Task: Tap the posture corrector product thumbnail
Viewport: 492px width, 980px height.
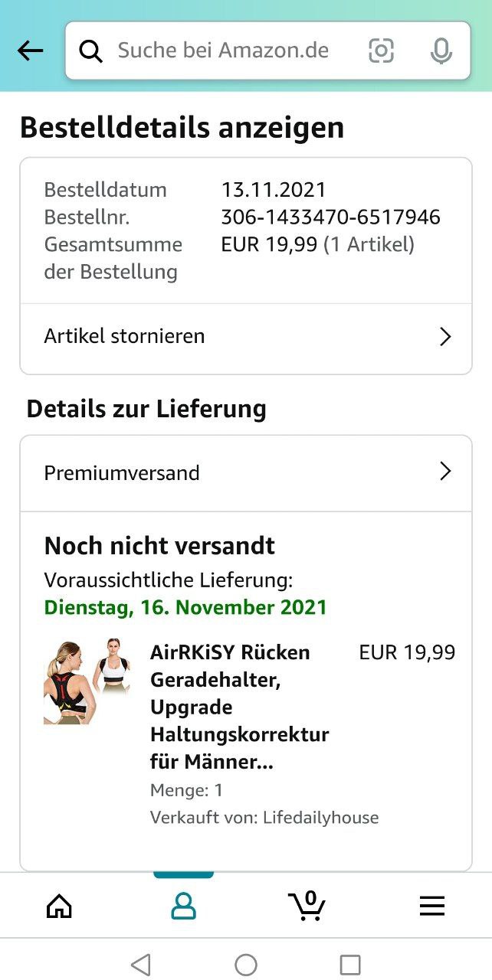Action: click(x=87, y=681)
